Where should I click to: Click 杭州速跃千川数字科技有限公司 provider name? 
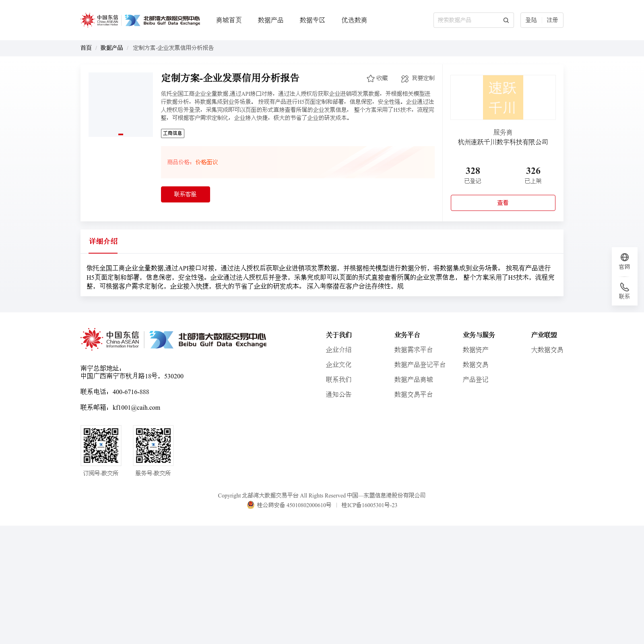(503, 142)
